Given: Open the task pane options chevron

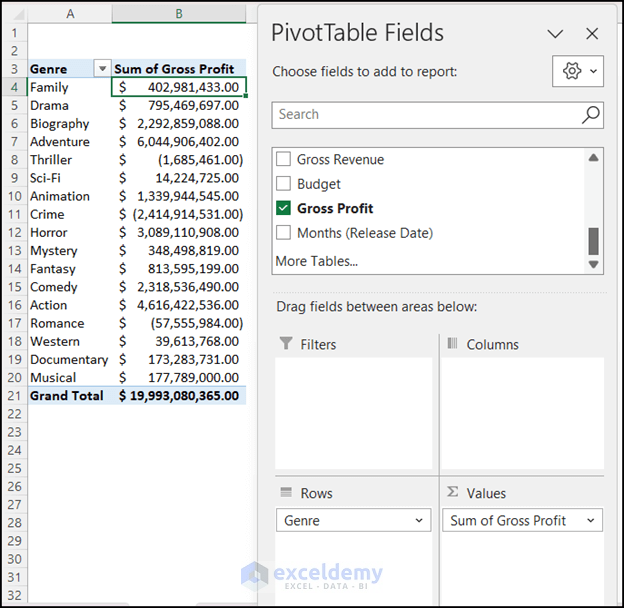Looking at the screenshot, I should (555, 34).
